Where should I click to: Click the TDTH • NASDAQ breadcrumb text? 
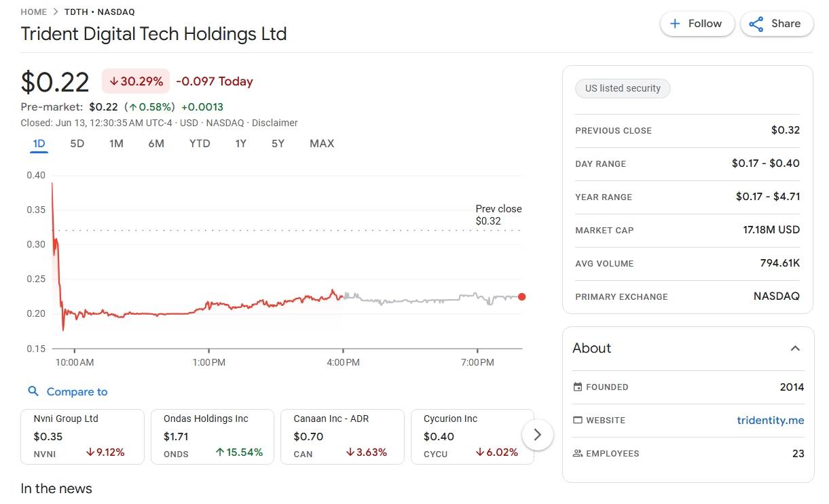tap(100, 12)
